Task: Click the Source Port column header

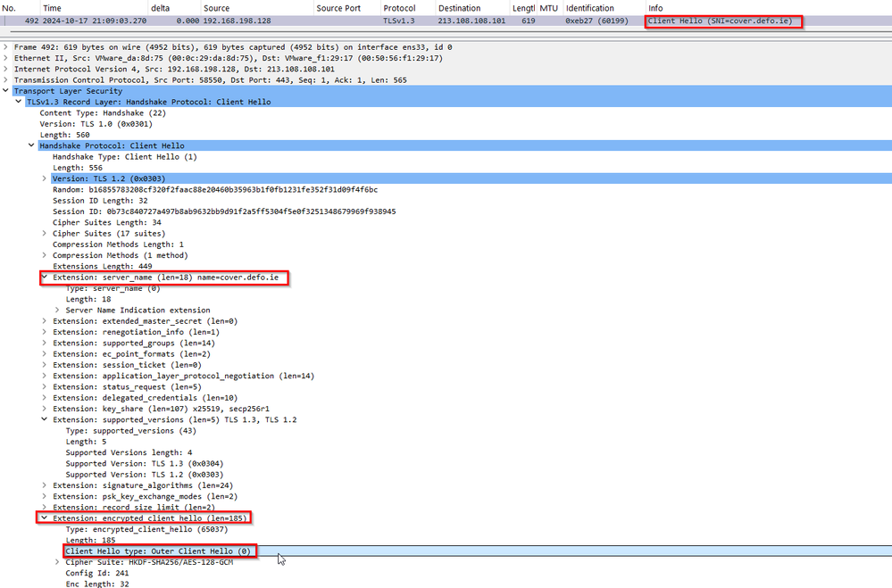Action: point(346,8)
